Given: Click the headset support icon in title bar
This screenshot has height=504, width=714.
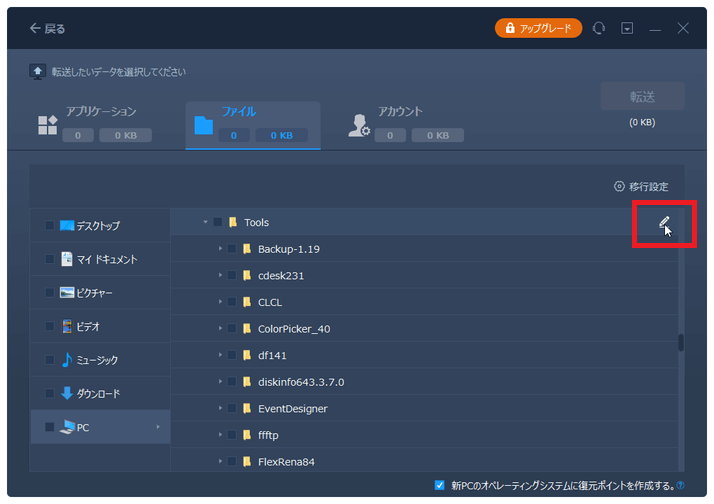Looking at the screenshot, I should [599, 29].
